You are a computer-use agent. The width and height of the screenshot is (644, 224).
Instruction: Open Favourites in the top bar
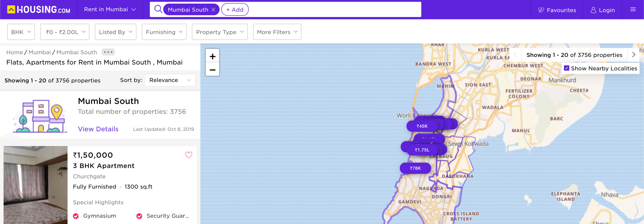(557, 10)
